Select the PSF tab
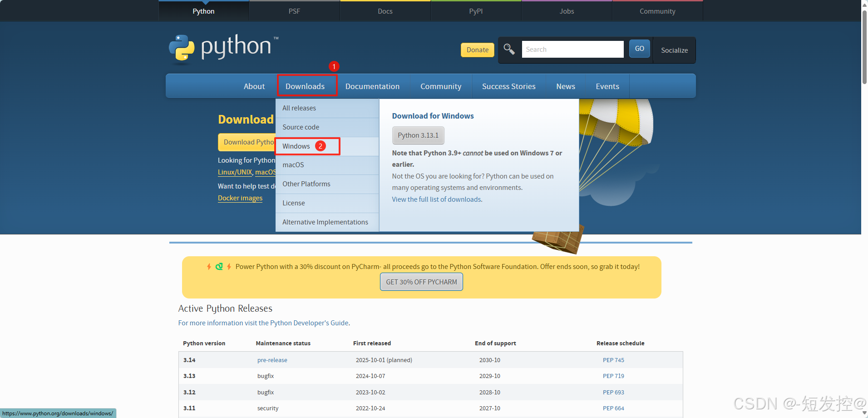868x418 pixels. [294, 11]
